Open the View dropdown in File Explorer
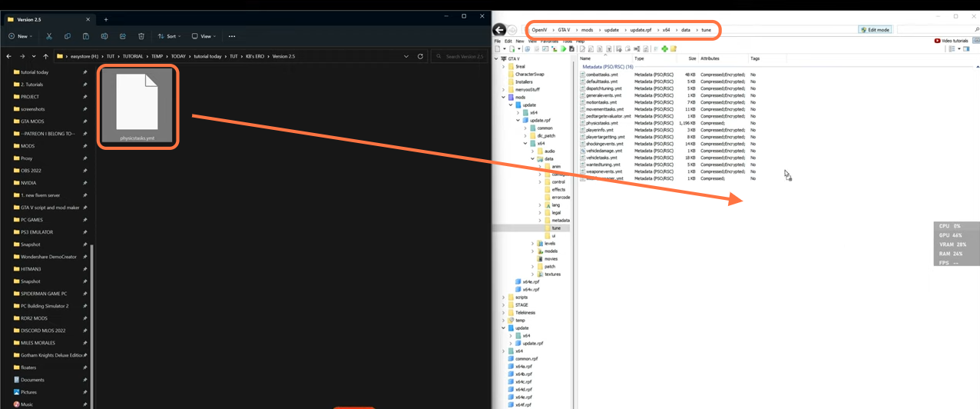This screenshot has width=980, height=409. (204, 36)
